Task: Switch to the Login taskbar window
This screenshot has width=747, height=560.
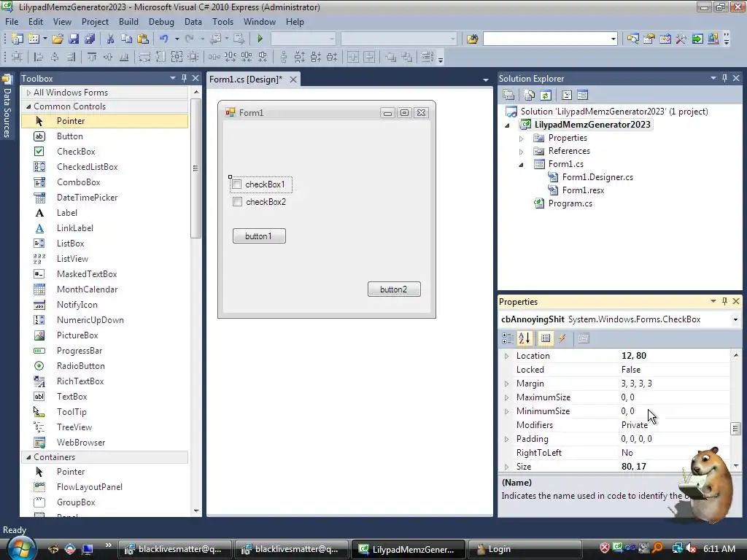Action: pos(525,549)
